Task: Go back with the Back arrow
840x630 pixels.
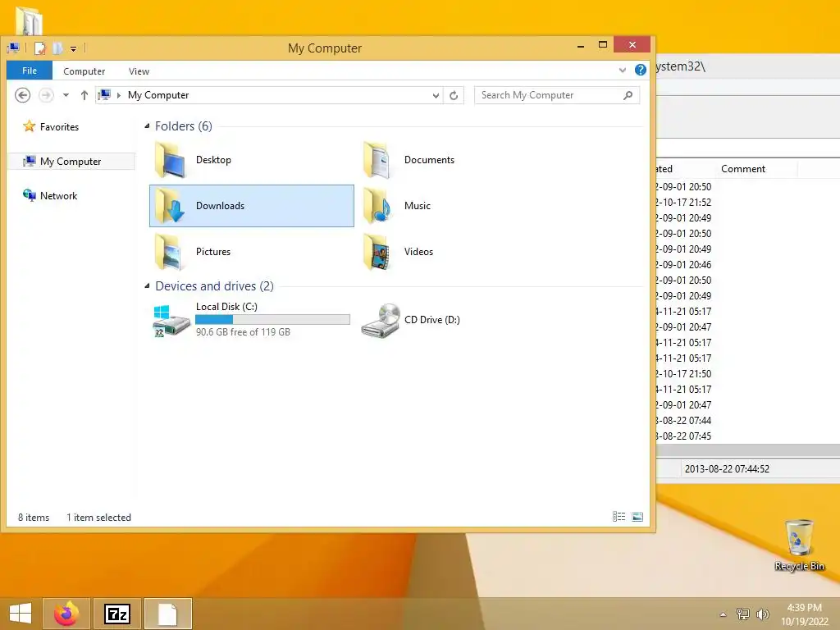Action: coord(22,95)
